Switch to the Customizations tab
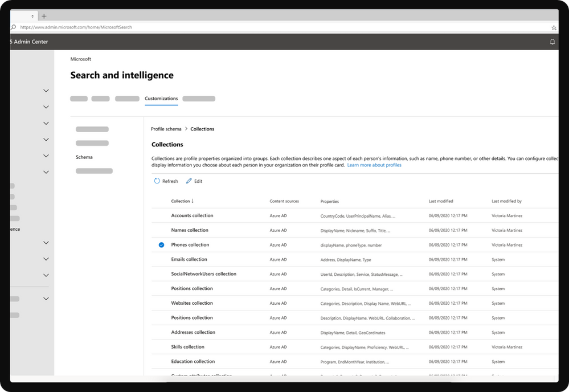The image size is (569, 392). coord(161,98)
